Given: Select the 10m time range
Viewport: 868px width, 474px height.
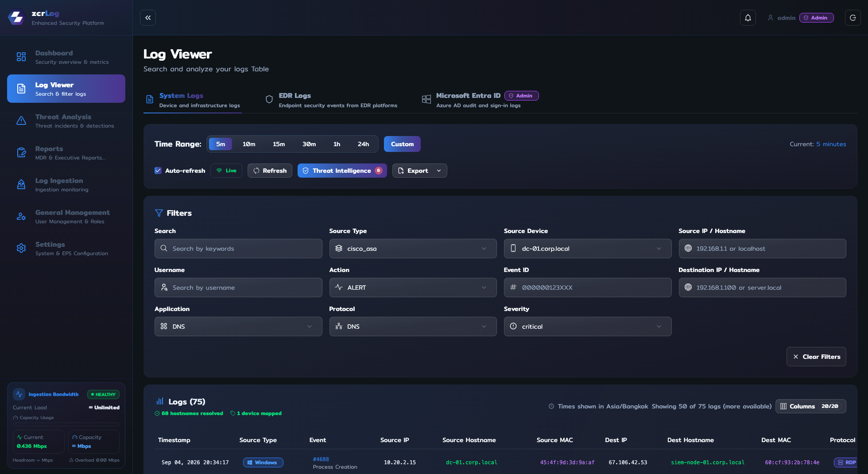Looking at the screenshot, I should click(x=249, y=144).
